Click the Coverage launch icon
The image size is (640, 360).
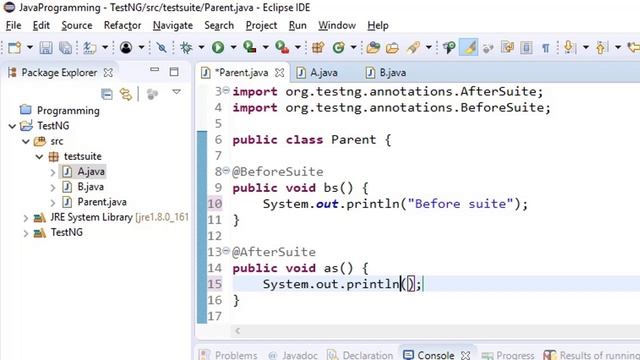pos(250,48)
